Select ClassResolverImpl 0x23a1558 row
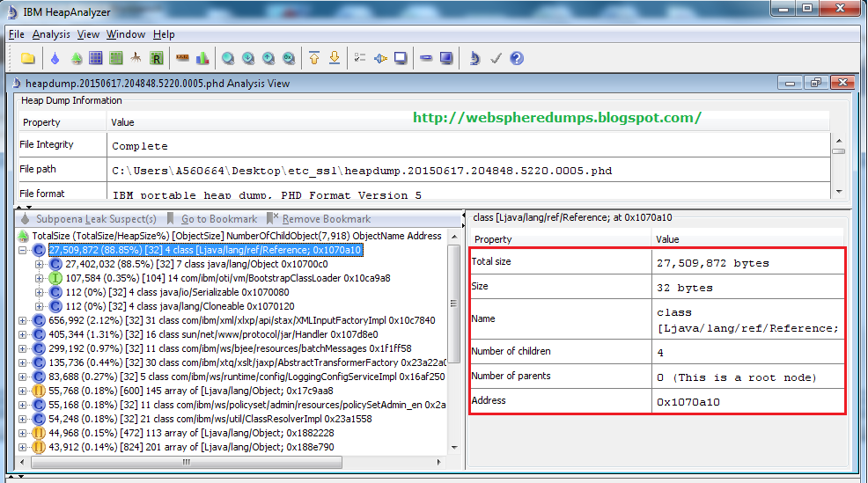The height and width of the screenshot is (483, 868). [x=210, y=419]
